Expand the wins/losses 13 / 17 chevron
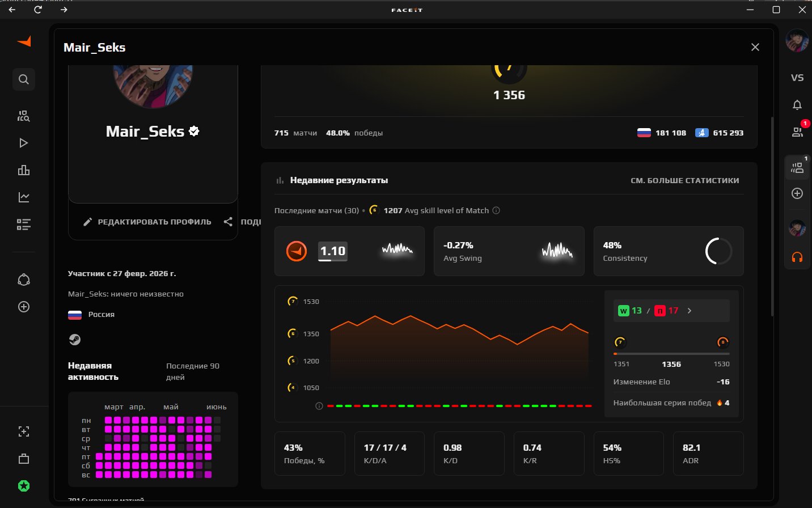 690,311
